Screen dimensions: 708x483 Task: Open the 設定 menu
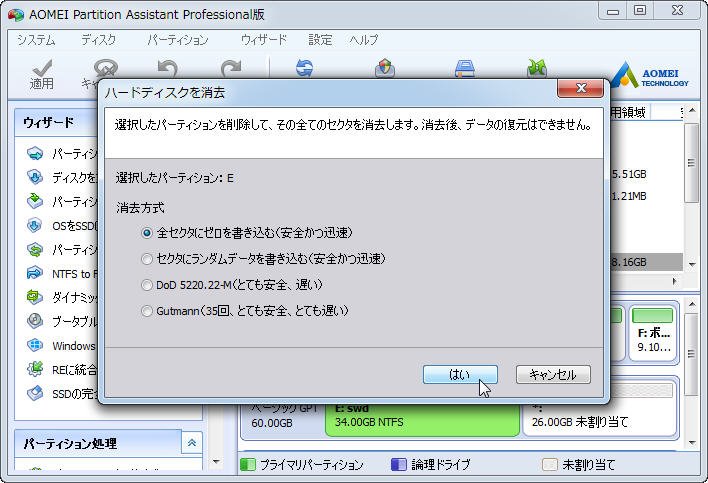(x=320, y=40)
